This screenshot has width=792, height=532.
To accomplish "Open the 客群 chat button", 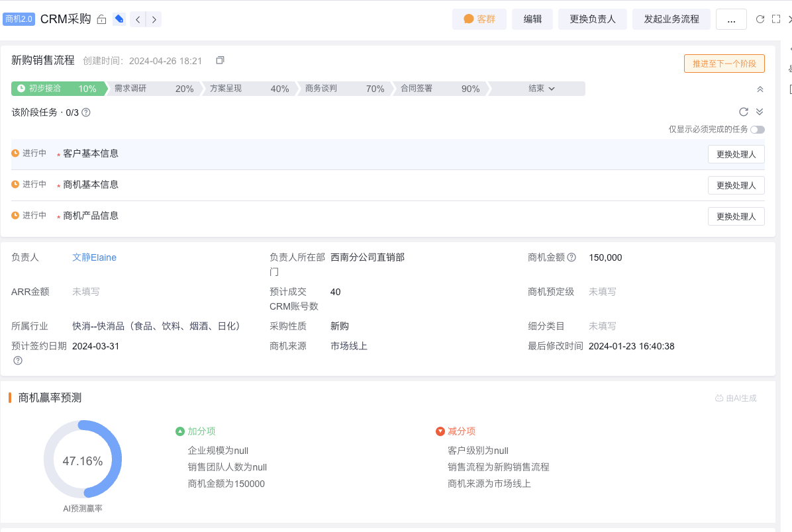I will click(x=479, y=19).
